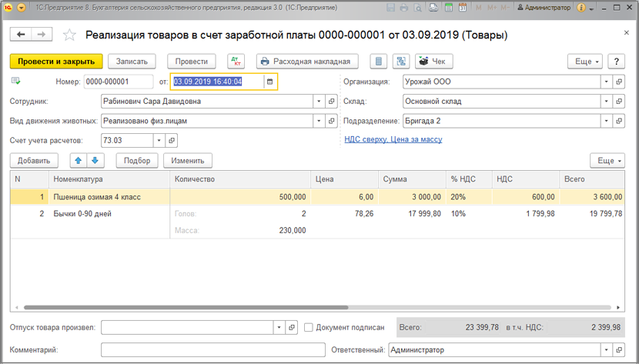
Task: Click the Изменить button
Action: pyautogui.click(x=187, y=160)
